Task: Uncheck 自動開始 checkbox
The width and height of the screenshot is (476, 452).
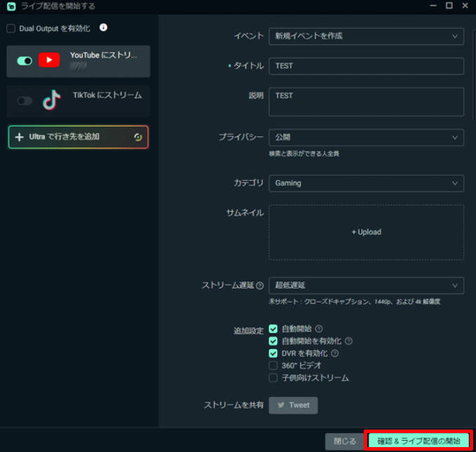Action: tap(273, 329)
